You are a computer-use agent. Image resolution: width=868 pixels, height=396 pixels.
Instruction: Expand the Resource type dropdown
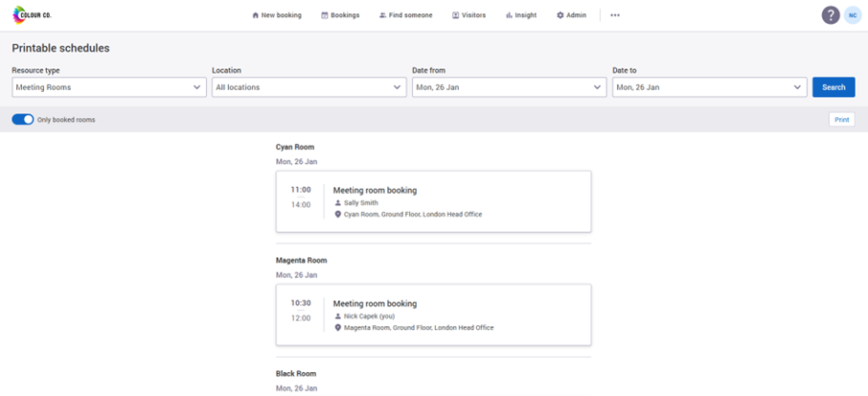click(109, 87)
